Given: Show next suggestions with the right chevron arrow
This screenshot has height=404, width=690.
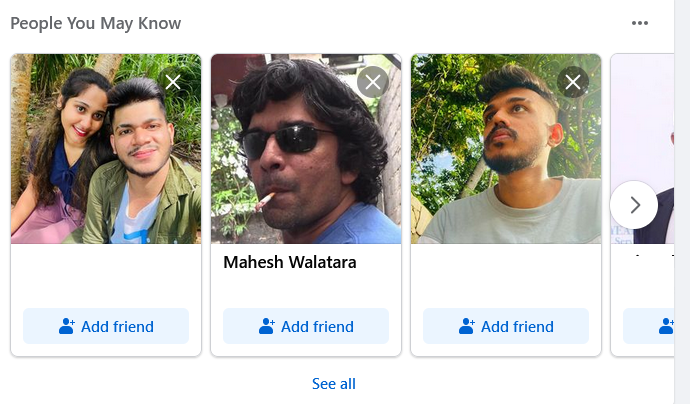Looking at the screenshot, I should coord(634,205).
